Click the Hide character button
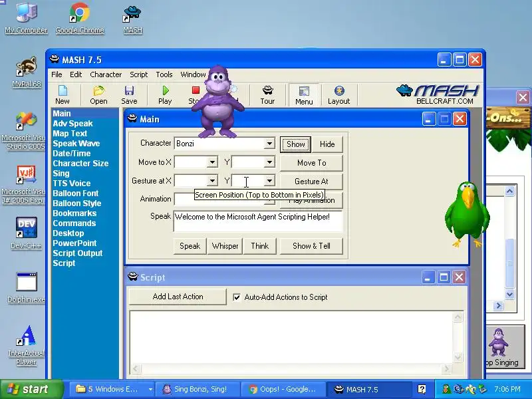Image resolution: width=532 pixels, height=399 pixels. click(x=327, y=144)
